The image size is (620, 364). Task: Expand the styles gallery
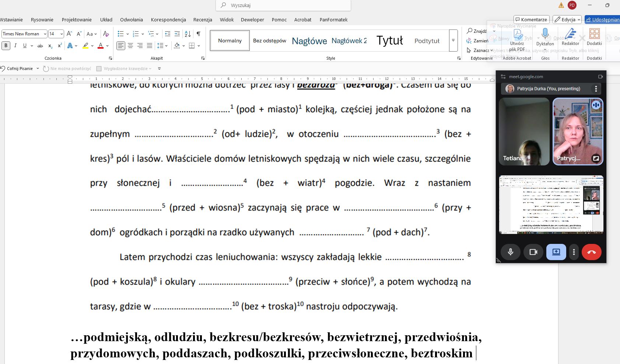point(453,41)
